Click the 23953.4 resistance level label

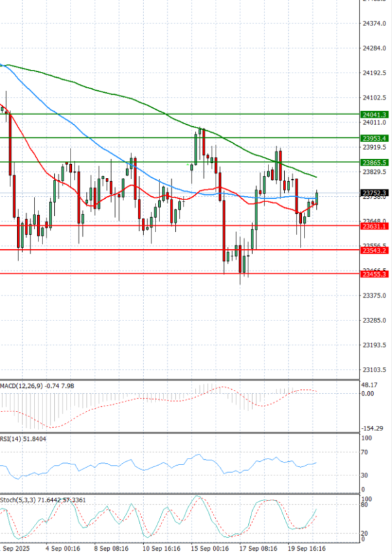[374, 138]
